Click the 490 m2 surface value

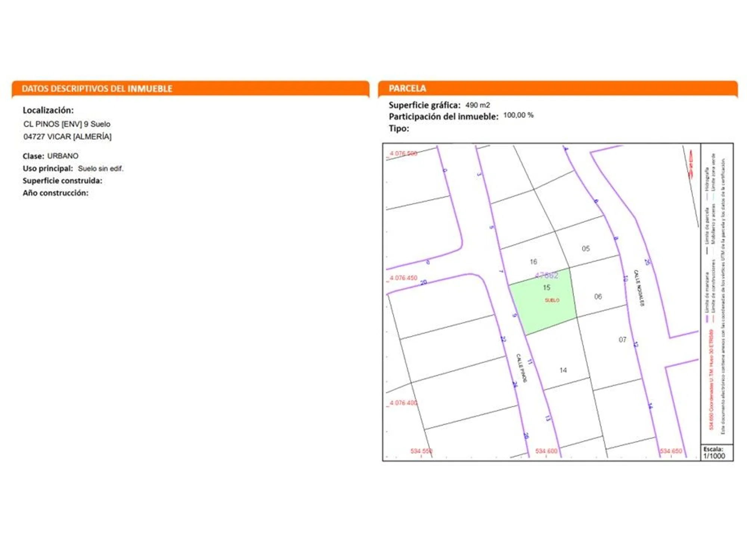pyautogui.click(x=477, y=105)
